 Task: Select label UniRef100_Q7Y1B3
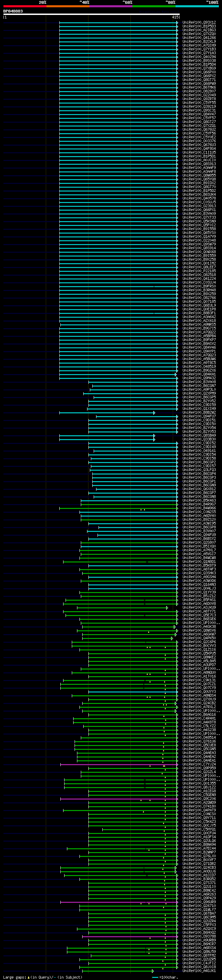coord(199,49)
